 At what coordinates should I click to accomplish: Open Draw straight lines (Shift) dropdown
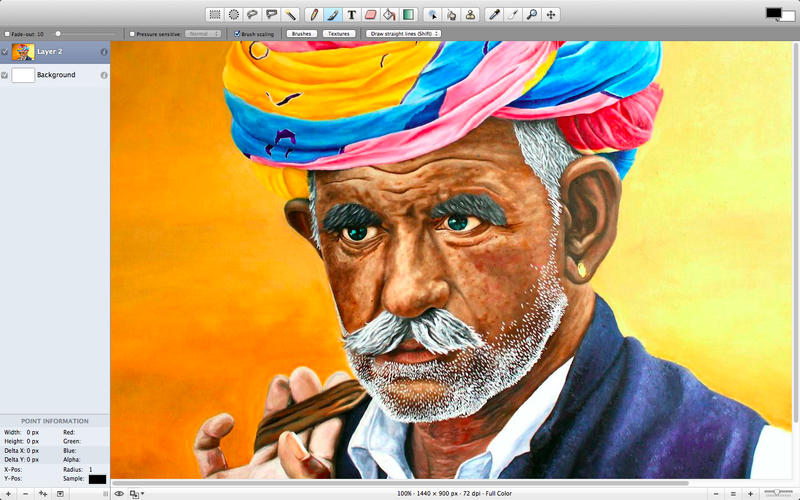point(404,34)
